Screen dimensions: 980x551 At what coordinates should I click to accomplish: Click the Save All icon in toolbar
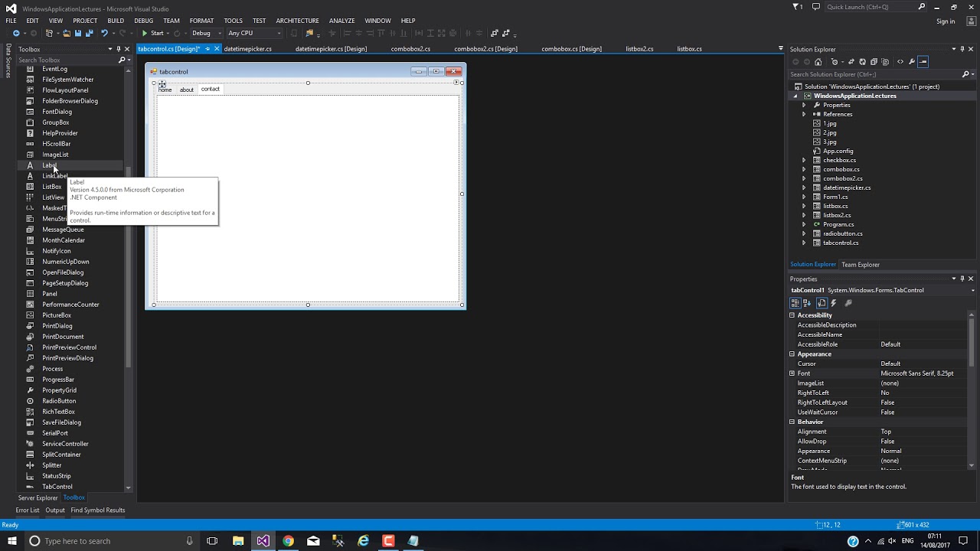(89, 33)
